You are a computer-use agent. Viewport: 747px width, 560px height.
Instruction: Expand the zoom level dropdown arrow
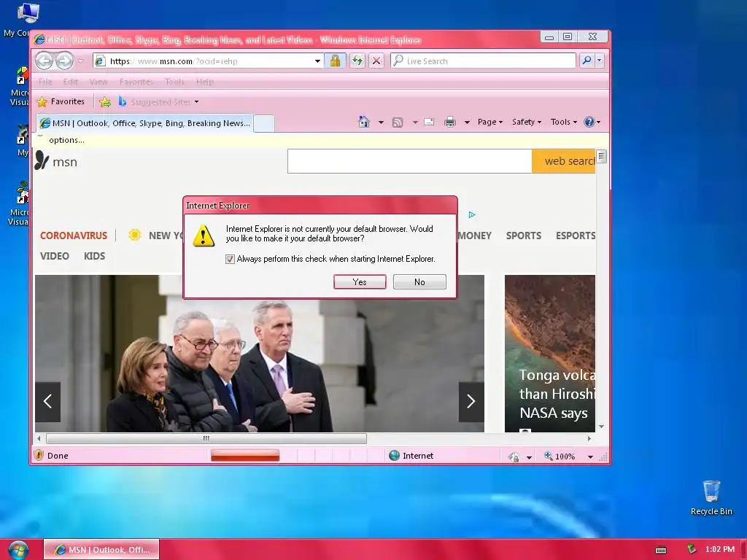[x=590, y=456]
